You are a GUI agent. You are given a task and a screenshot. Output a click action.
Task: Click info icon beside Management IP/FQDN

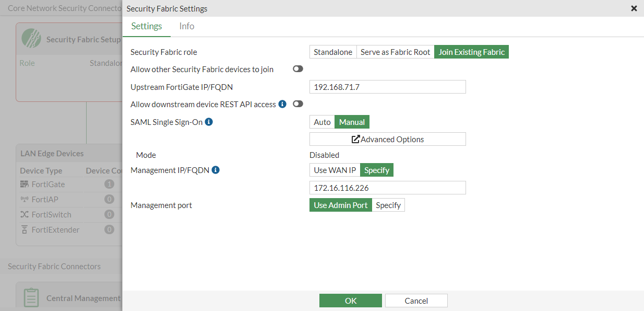coord(216,170)
